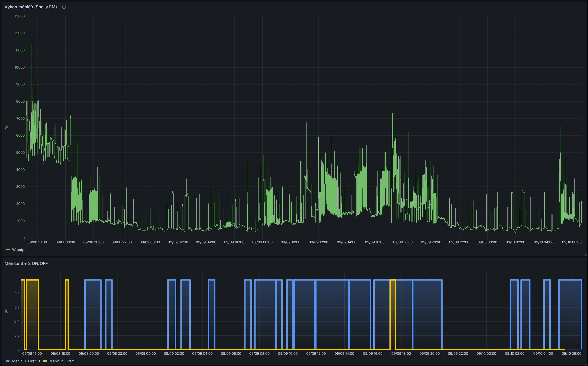588x366 pixels.
Task: Click yellow color swatch of Měnič 2 legend
Action: [45, 361]
